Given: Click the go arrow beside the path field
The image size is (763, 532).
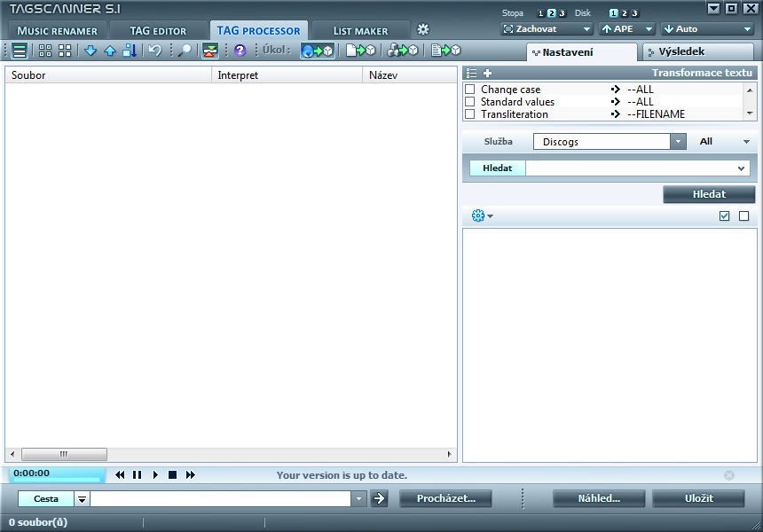Looking at the screenshot, I should point(379,498).
